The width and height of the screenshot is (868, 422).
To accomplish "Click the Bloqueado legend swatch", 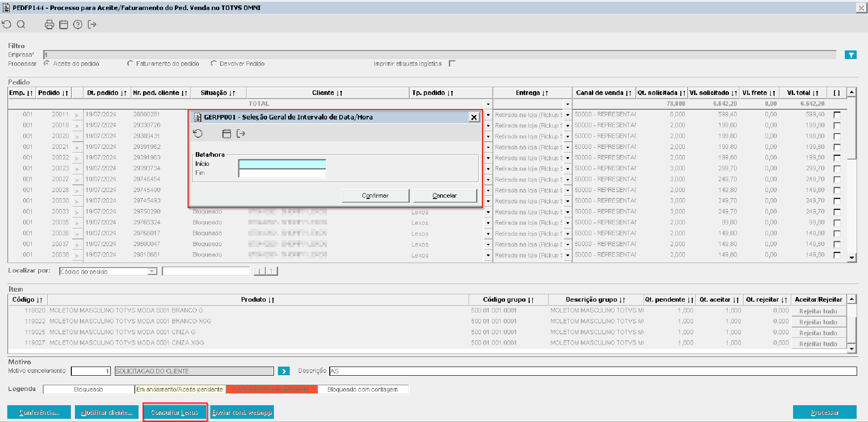I will (x=89, y=389).
